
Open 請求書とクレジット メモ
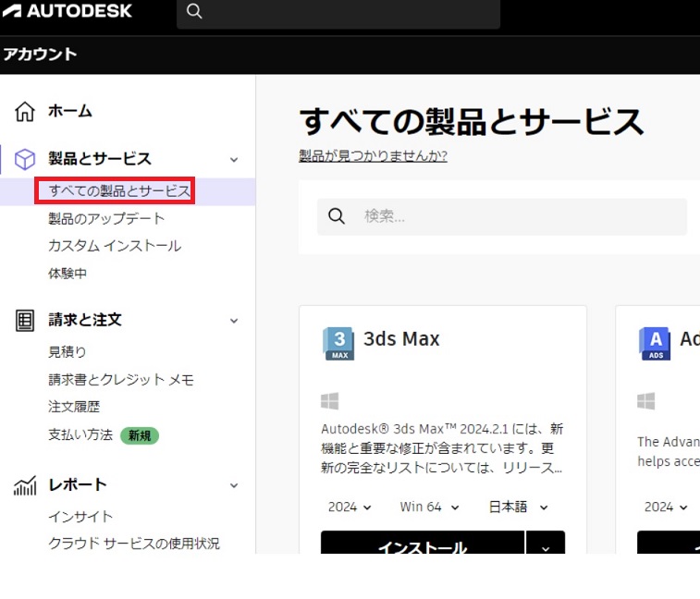pos(121,379)
